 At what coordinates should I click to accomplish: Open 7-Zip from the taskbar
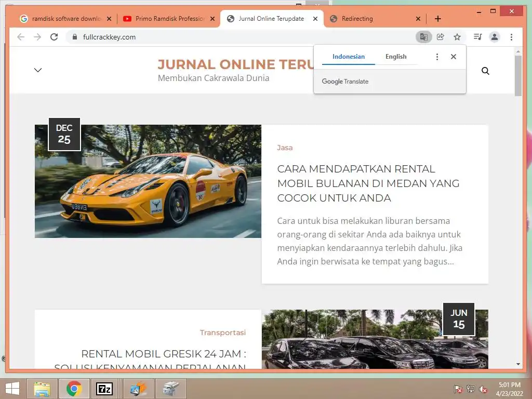pyautogui.click(x=104, y=389)
